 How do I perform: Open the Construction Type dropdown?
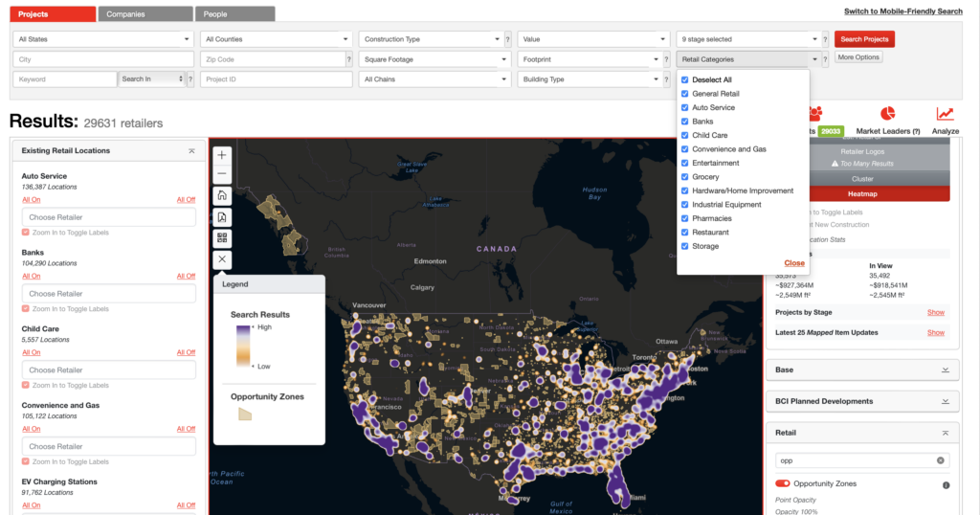coord(432,39)
